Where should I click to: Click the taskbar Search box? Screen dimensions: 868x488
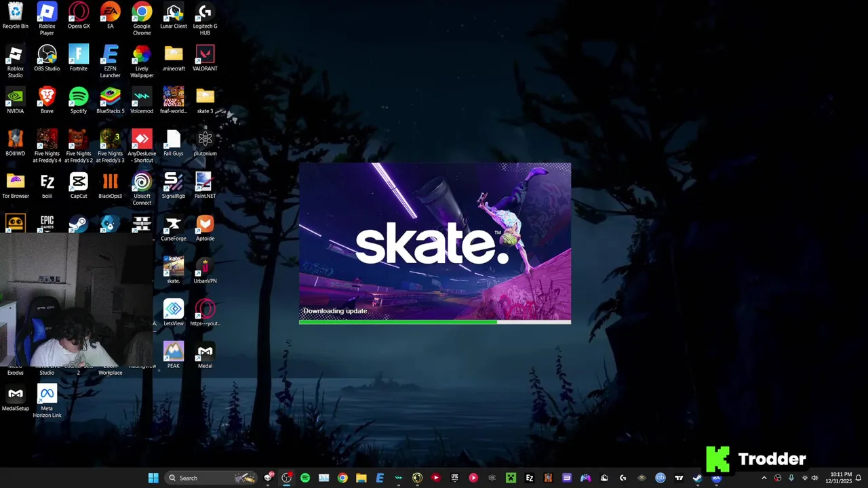pos(211,478)
